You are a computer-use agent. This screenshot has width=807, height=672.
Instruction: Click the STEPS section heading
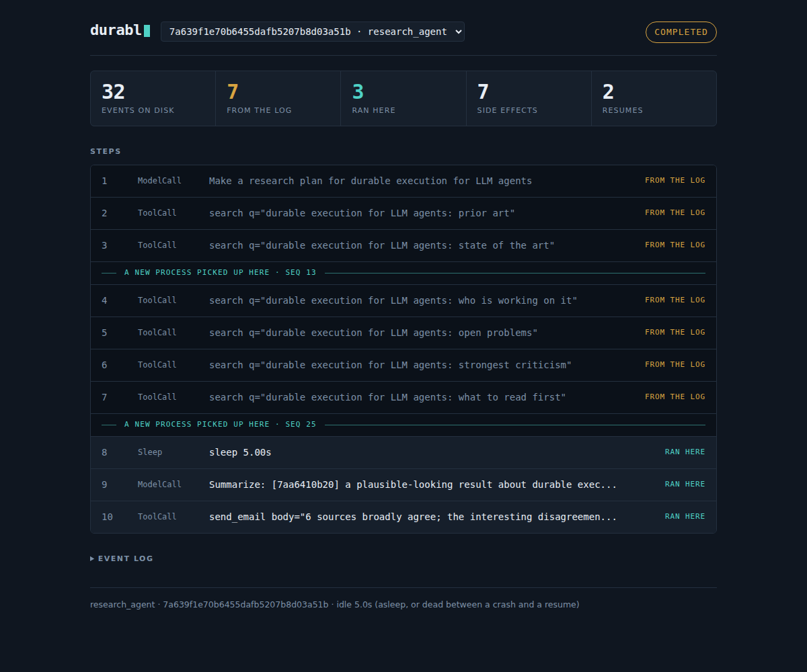point(106,151)
